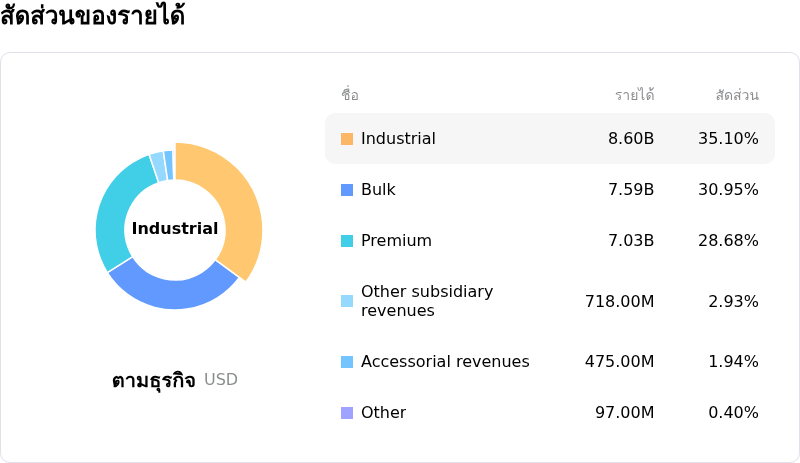The width and height of the screenshot is (800, 463).
Task: Click the cyan Premium legend swatch
Action: 347,241
